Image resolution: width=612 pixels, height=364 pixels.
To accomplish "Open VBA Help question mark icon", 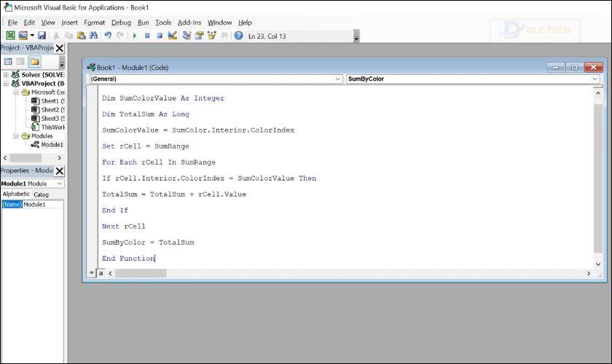I will click(238, 36).
